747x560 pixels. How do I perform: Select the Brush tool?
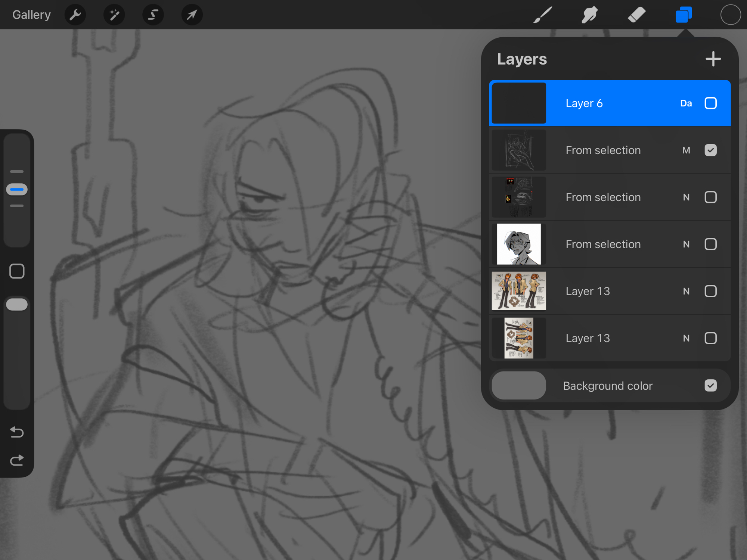click(542, 15)
